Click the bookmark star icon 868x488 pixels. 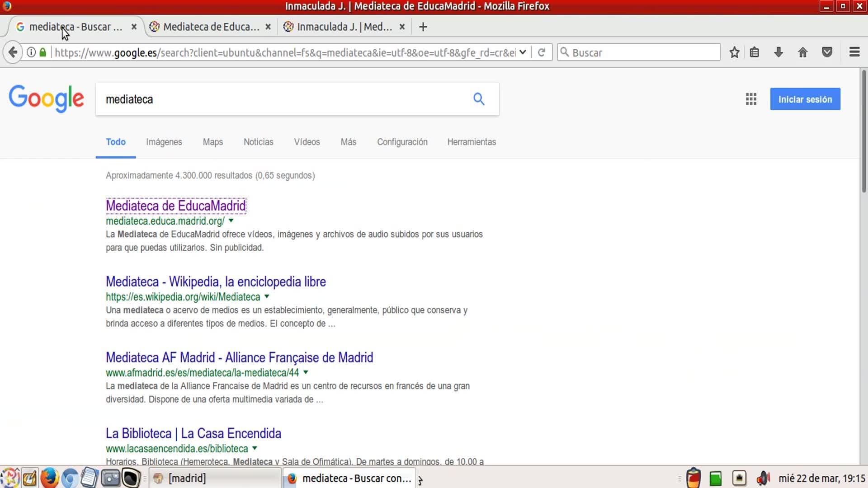tap(734, 52)
